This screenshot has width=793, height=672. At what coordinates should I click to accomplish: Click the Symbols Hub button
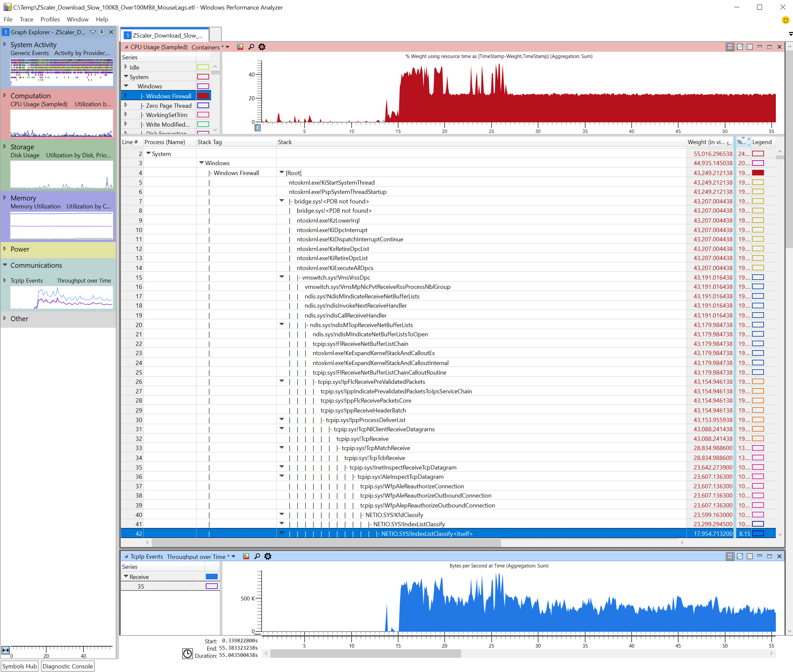click(x=19, y=666)
